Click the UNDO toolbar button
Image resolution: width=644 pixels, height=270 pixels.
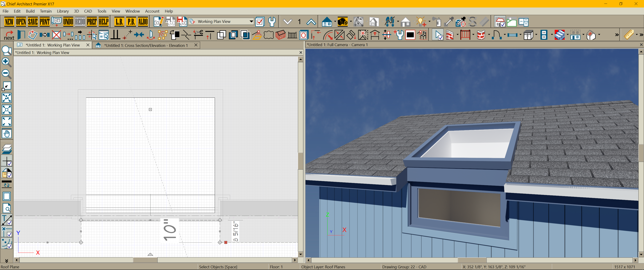point(68,22)
